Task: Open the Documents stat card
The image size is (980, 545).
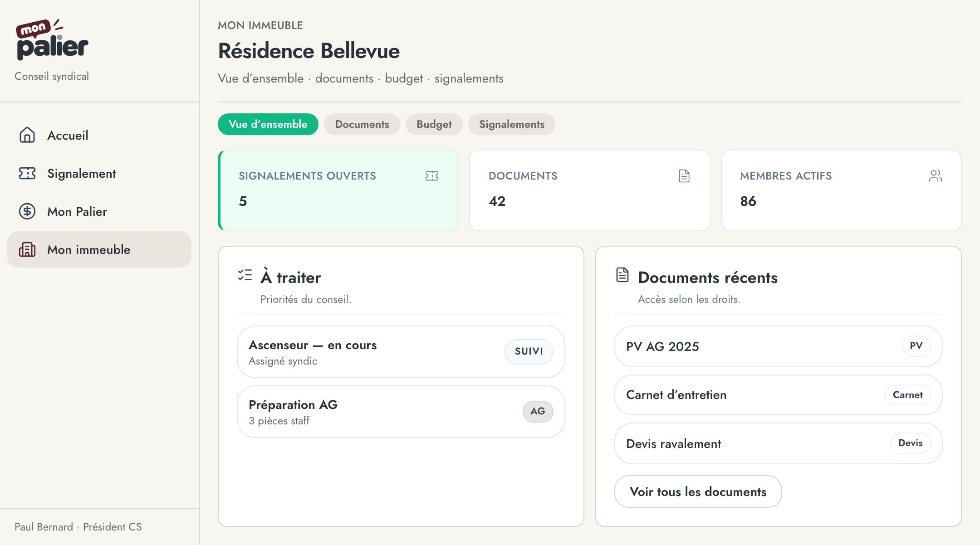Action: pos(590,190)
